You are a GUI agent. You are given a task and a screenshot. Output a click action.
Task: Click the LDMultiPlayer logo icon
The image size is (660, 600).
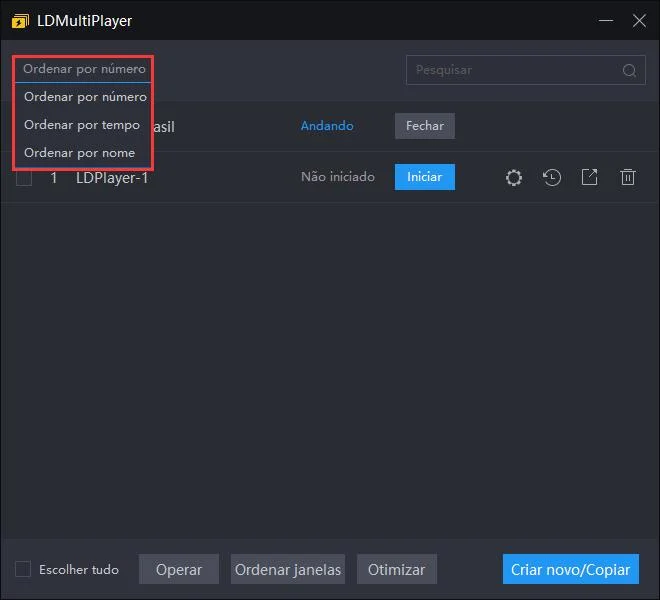tap(20, 21)
